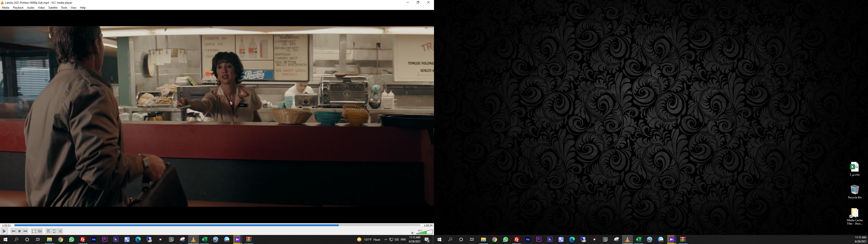
Task: Show hidden system tray icons
Action: click(x=385, y=240)
